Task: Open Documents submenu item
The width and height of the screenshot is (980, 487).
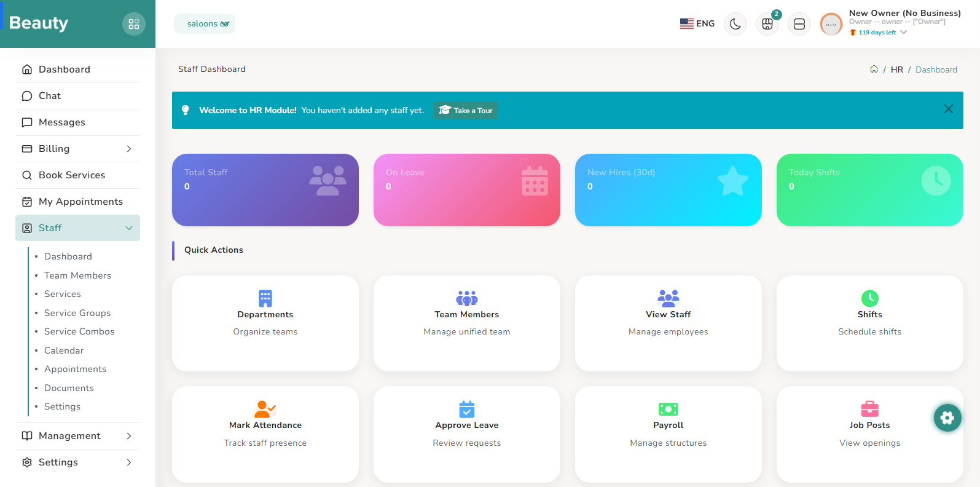Action: [x=69, y=388]
